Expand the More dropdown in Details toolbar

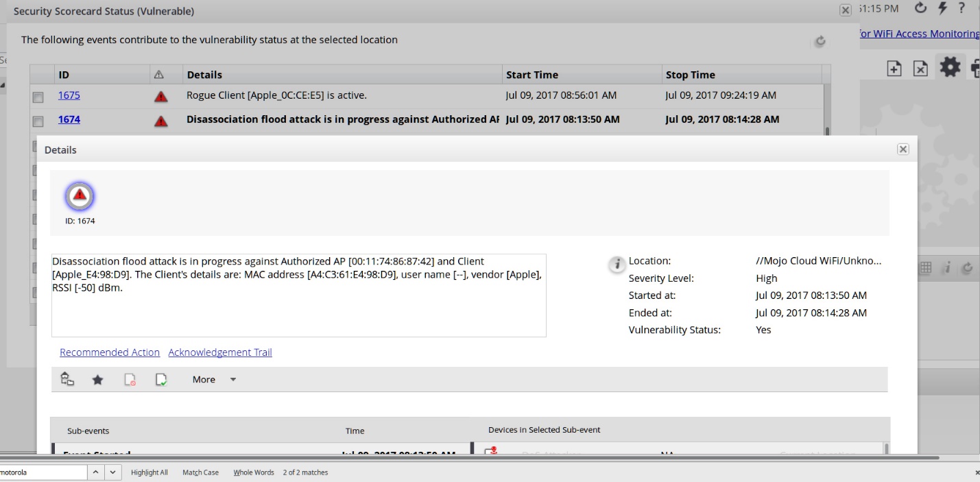coord(214,380)
